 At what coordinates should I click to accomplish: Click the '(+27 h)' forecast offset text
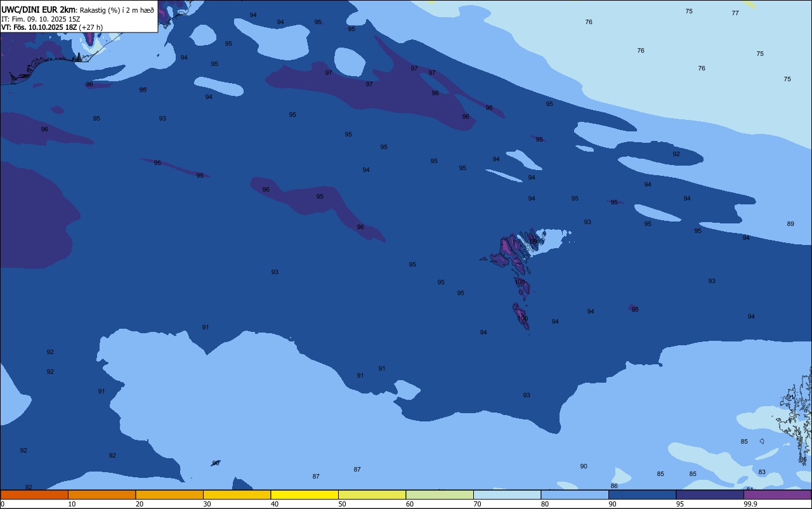tap(91, 27)
